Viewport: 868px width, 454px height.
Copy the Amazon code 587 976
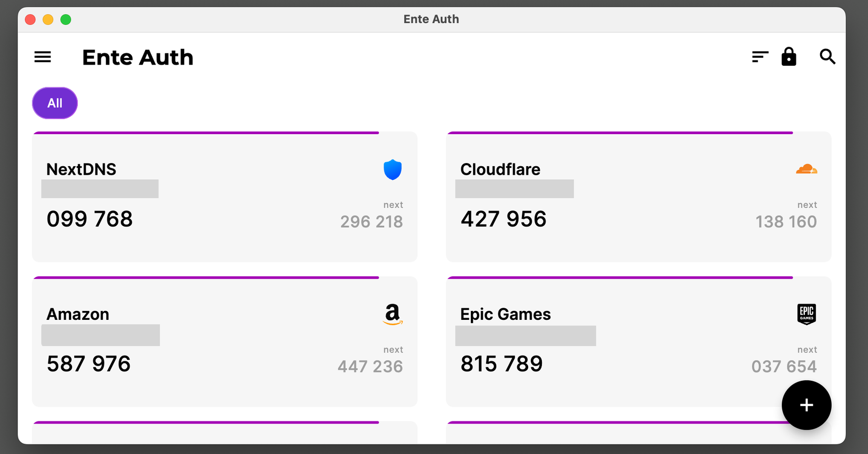click(88, 363)
